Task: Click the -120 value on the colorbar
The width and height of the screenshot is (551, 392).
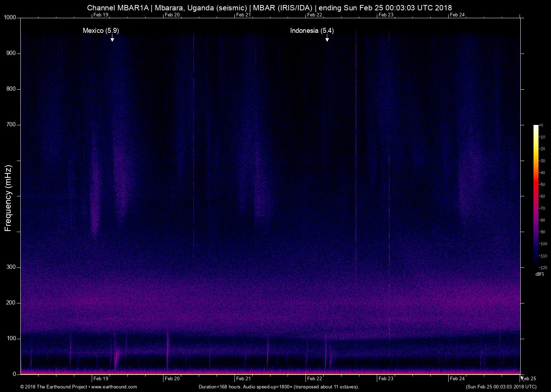Action: (x=542, y=267)
